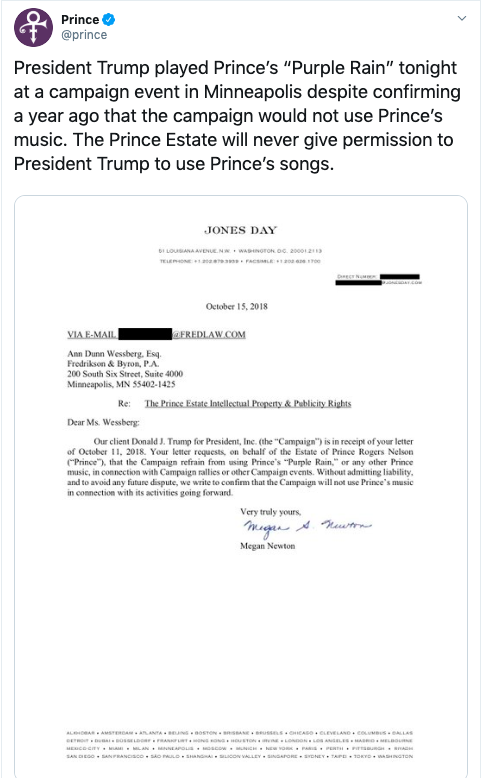Click the VIA E-MAIL @FREDLAW.COM line
482x778 pixels.
click(x=156, y=334)
